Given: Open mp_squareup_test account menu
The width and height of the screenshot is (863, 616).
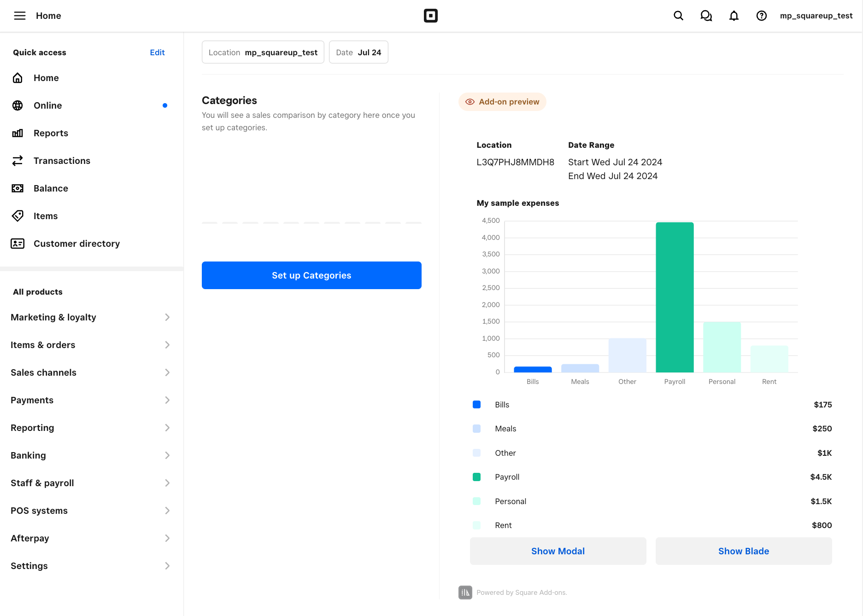Looking at the screenshot, I should tap(816, 16).
